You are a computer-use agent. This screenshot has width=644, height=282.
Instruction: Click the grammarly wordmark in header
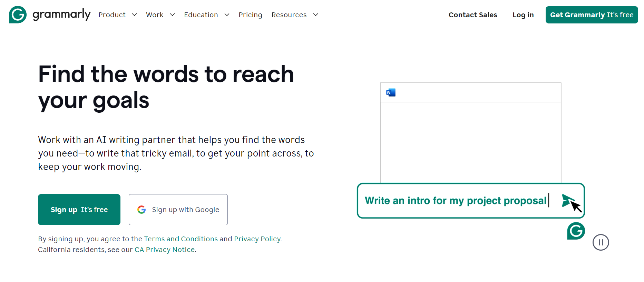[61, 15]
